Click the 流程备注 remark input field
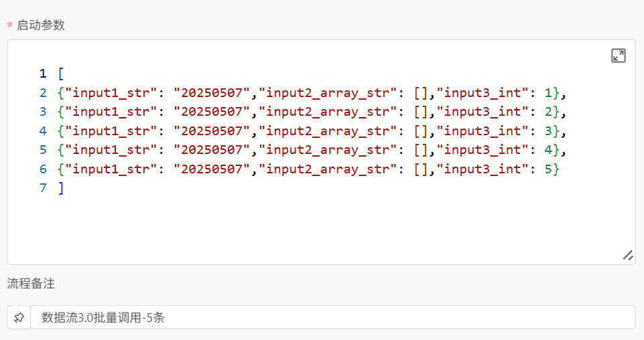The width and height of the screenshot is (644, 340). [333, 317]
